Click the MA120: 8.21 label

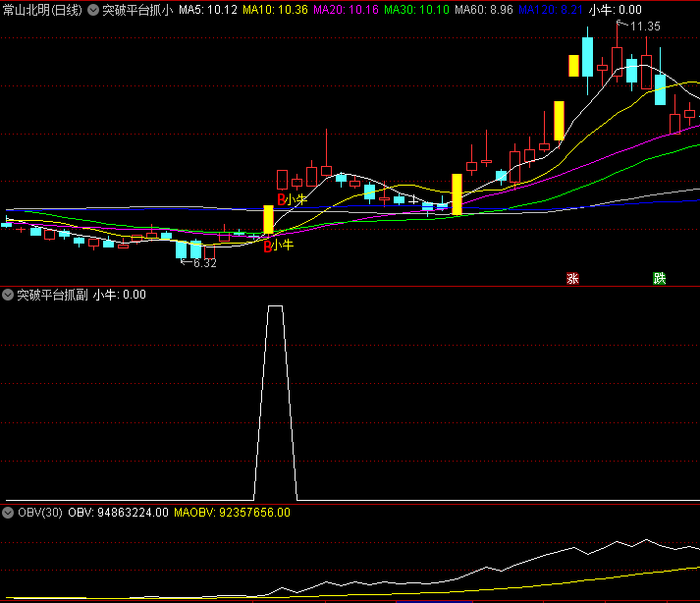551,10
